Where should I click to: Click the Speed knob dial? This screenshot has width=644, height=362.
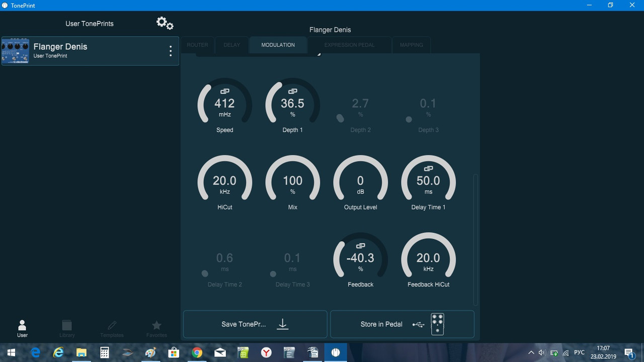pyautogui.click(x=224, y=101)
